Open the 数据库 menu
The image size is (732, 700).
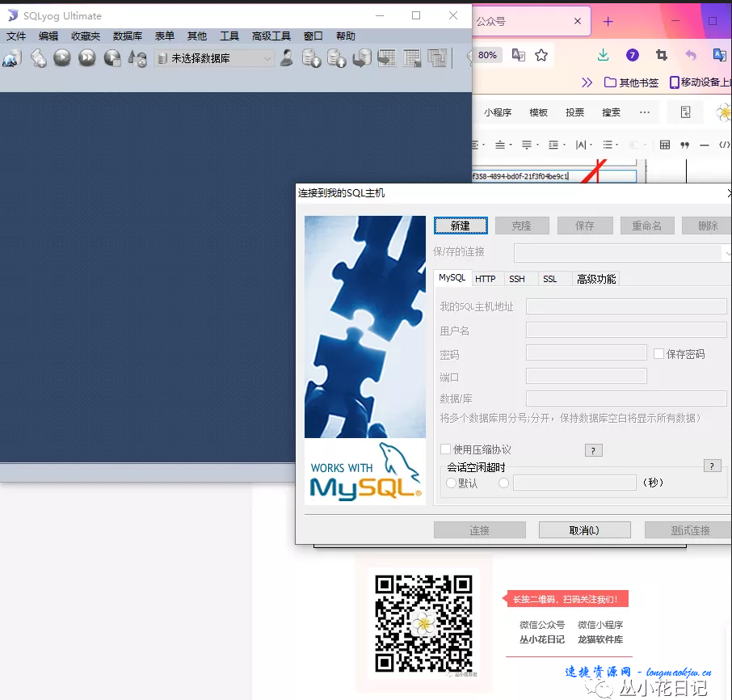(128, 36)
